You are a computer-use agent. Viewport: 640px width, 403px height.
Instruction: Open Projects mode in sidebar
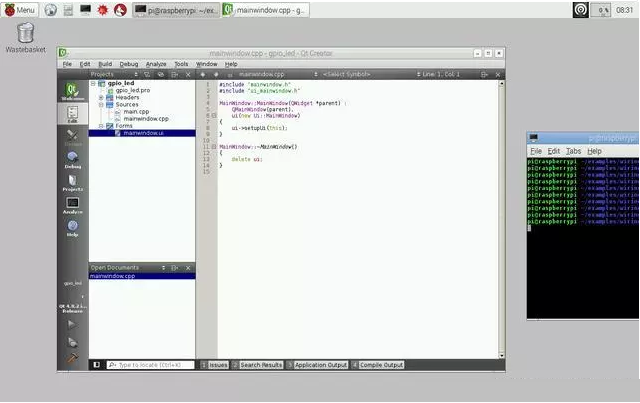[x=72, y=181]
